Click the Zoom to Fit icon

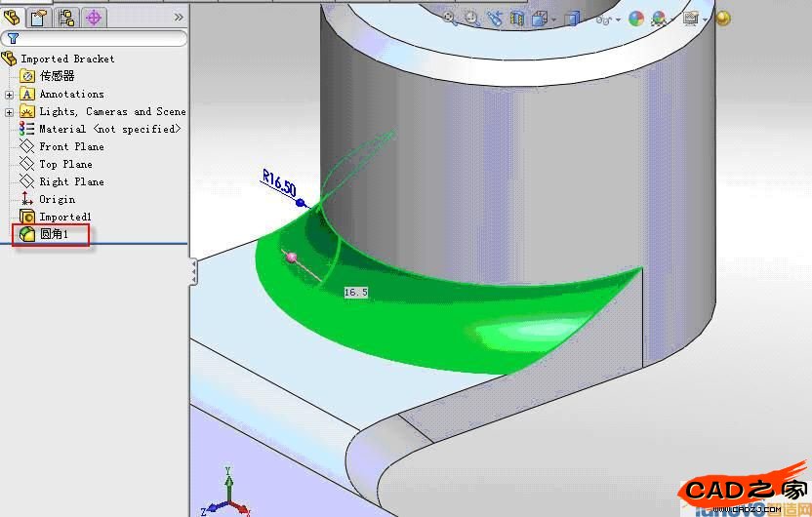click(x=451, y=19)
